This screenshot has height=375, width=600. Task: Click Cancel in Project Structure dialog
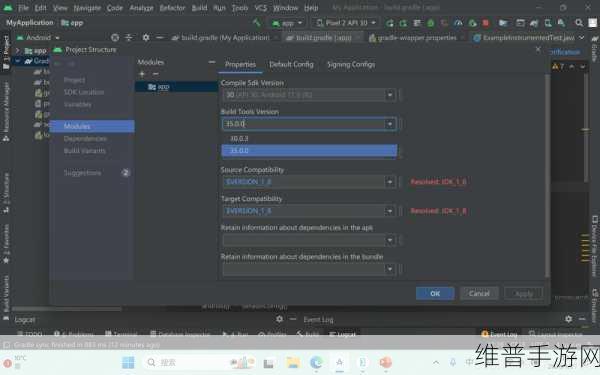479,293
